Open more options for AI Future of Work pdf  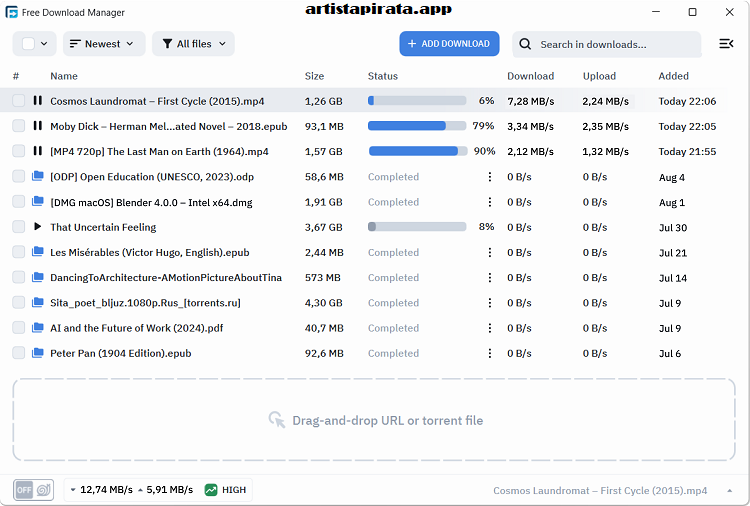click(489, 328)
